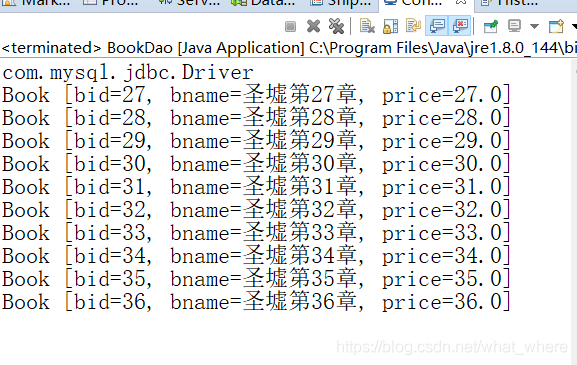
Task: Click the terminated BookDao launch description
Action: pyautogui.click(x=288, y=48)
